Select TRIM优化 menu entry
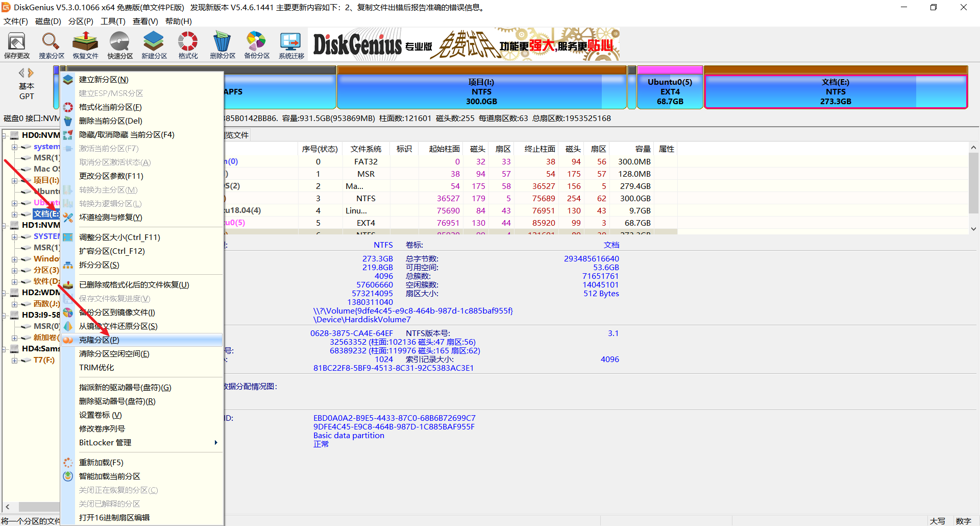 142,368
